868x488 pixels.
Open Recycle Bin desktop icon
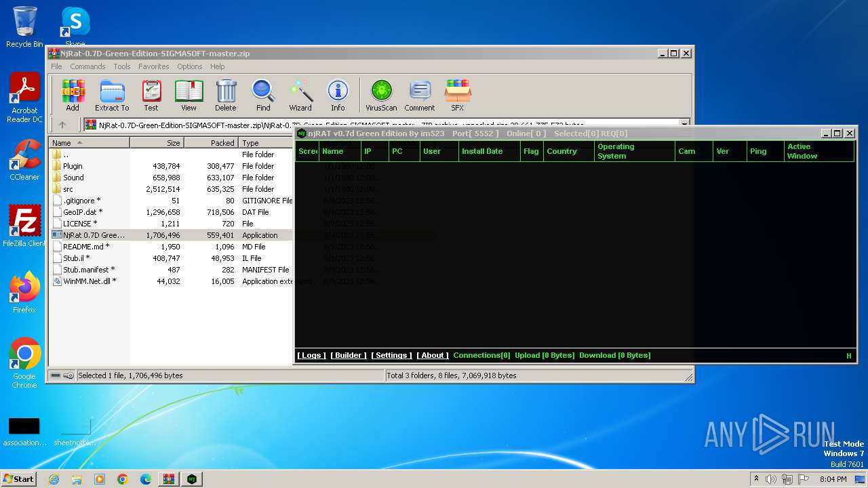tap(24, 27)
